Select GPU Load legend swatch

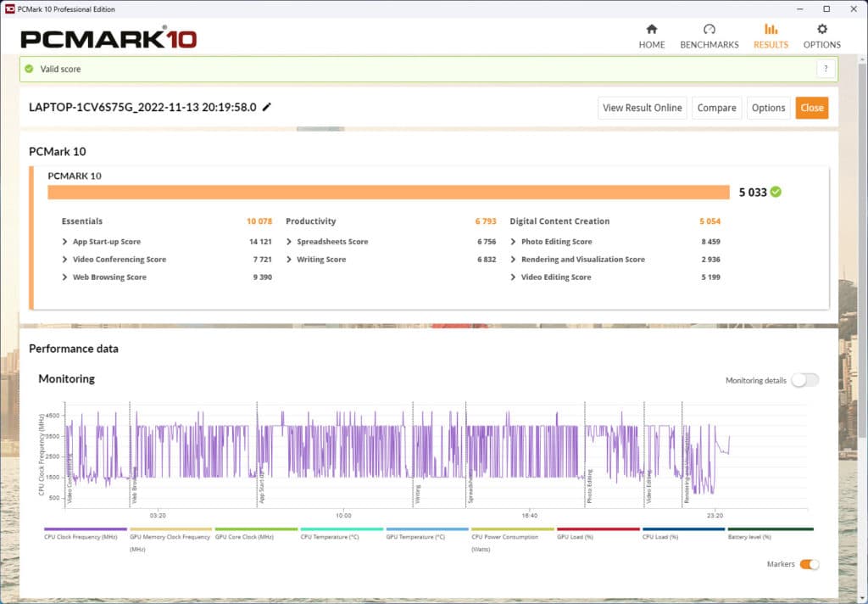coord(598,529)
